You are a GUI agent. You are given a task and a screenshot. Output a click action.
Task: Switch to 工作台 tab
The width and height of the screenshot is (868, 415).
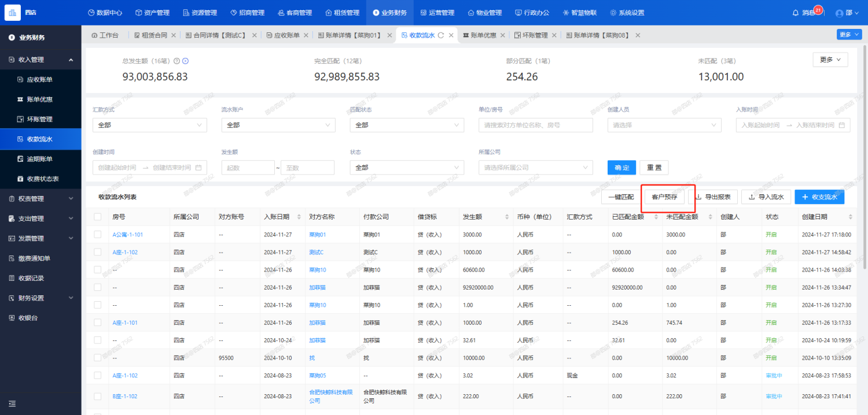click(105, 35)
